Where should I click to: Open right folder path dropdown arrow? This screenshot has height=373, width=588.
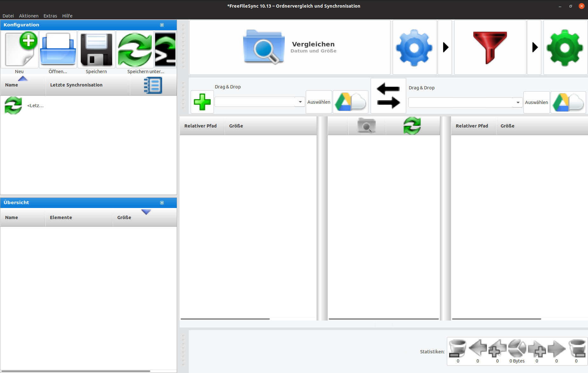[x=518, y=102]
